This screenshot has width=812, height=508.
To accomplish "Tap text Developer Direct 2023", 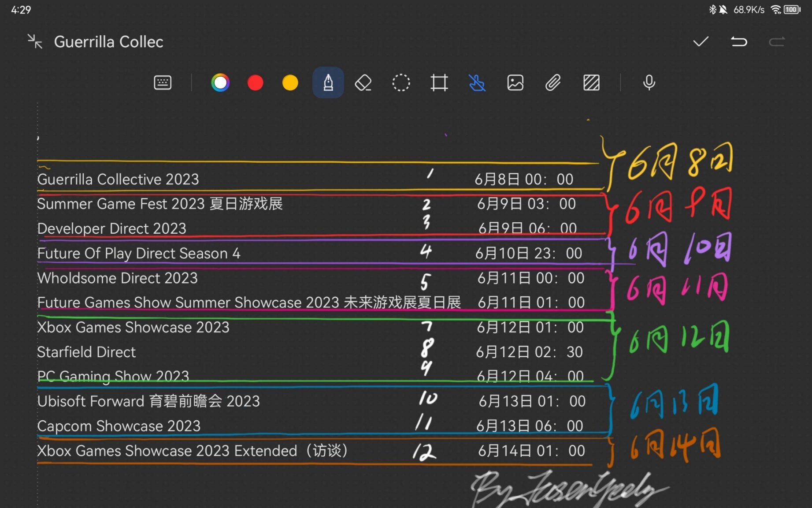I will pos(111,228).
